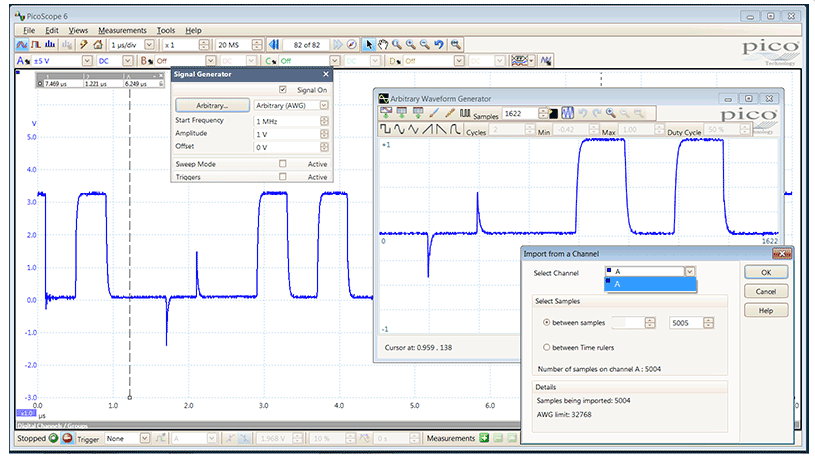Open the Buffer Navigator compass icon

(x=352, y=45)
